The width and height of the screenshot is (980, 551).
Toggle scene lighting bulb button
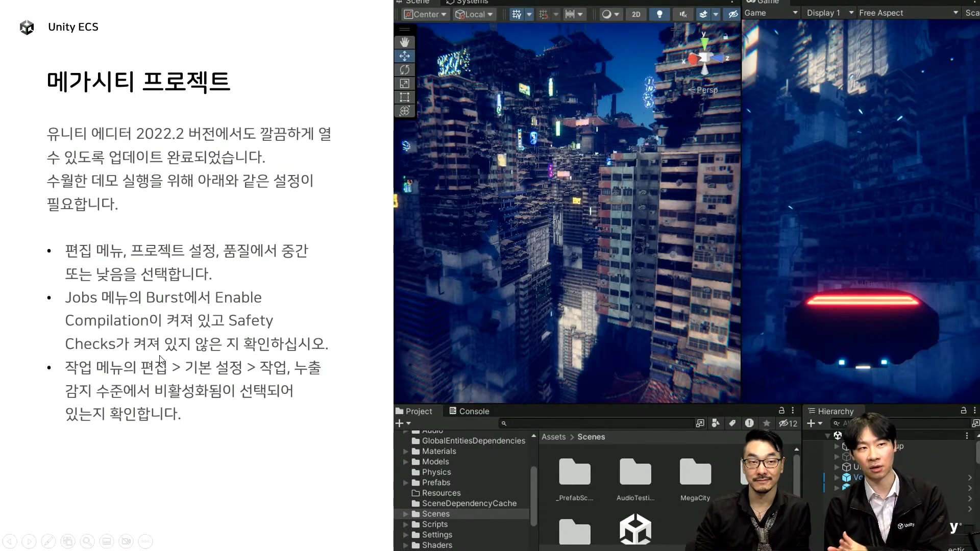tap(659, 14)
